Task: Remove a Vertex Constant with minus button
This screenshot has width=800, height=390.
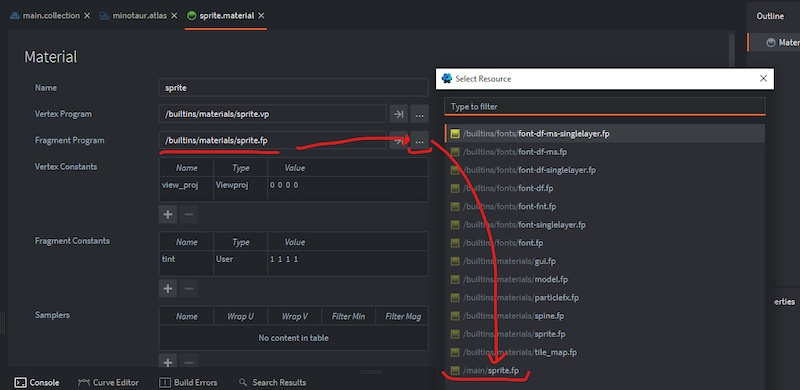Action: point(189,214)
